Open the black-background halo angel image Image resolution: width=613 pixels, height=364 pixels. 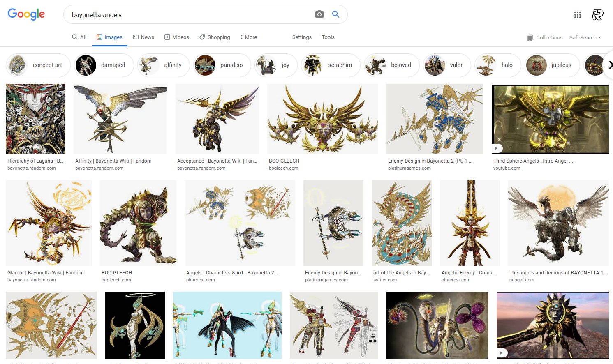(135, 325)
